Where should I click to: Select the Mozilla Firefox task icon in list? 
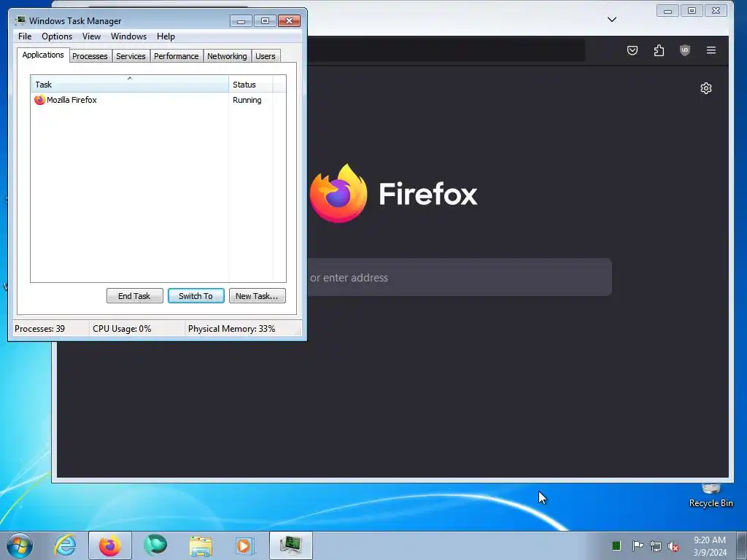coord(39,100)
